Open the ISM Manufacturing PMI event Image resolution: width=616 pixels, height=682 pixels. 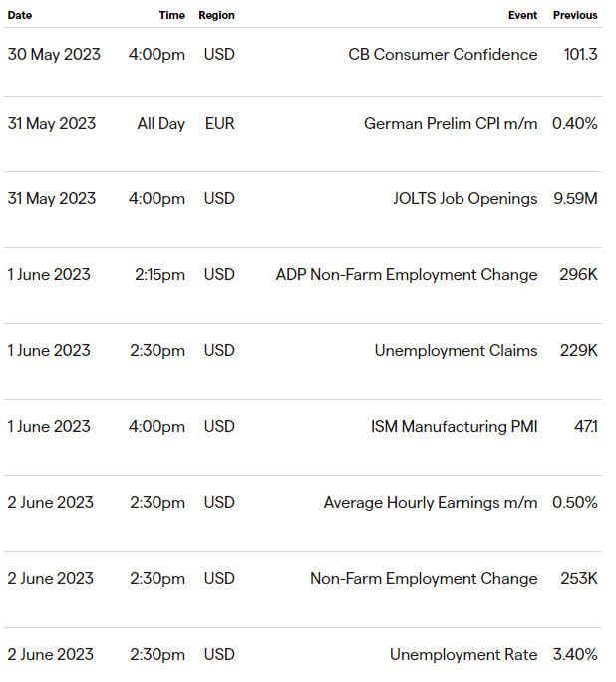coord(454,427)
